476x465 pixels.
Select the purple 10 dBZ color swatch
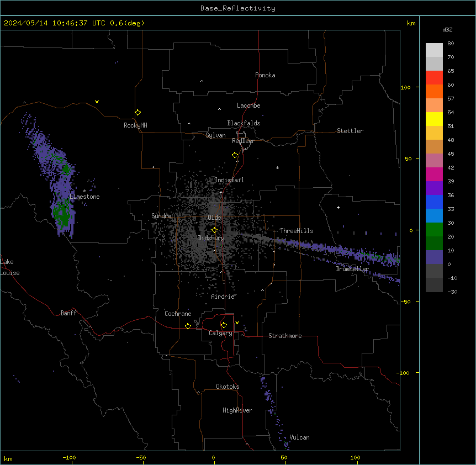tap(434, 257)
